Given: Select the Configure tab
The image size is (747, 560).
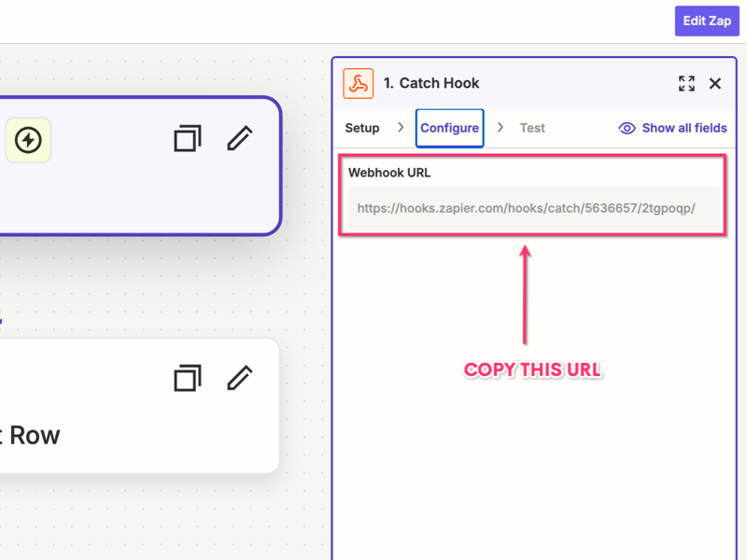Looking at the screenshot, I should tap(449, 128).
